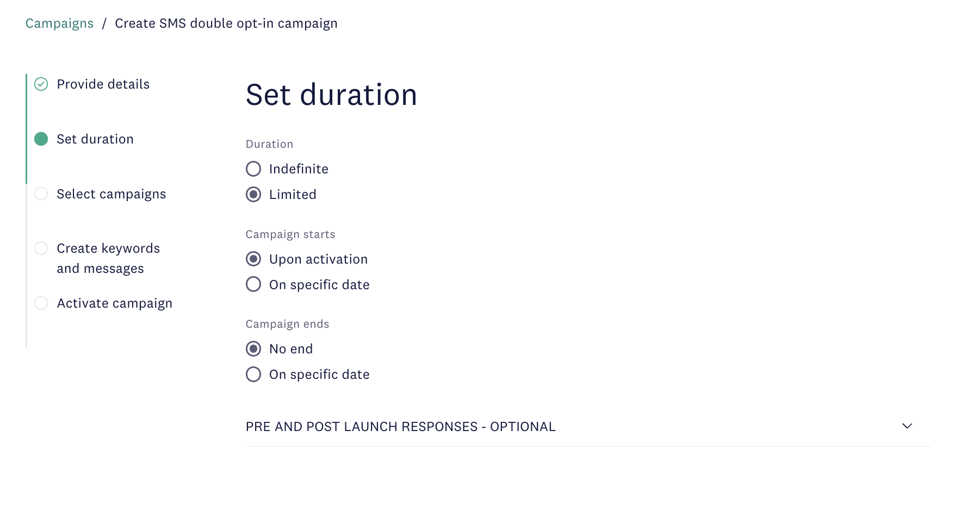The height and width of the screenshot is (524, 980).
Task: Choose On specific date for campaign start
Action: click(253, 284)
